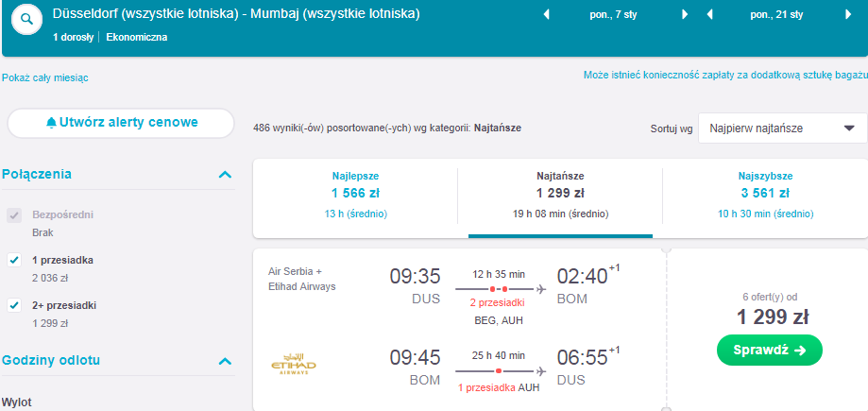Image resolution: width=868 pixels, height=411 pixels.
Task: Collapse the Godziny odlotu filter section
Action: pos(225,361)
